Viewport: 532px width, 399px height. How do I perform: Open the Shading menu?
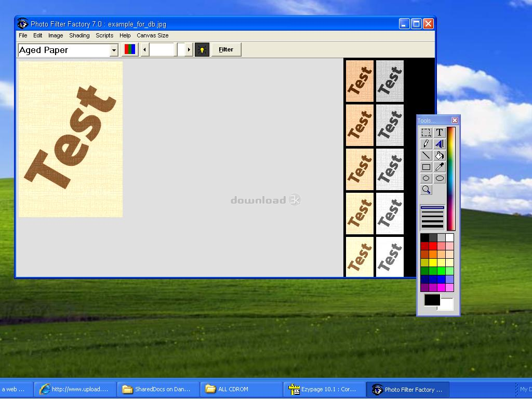point(79,35)
